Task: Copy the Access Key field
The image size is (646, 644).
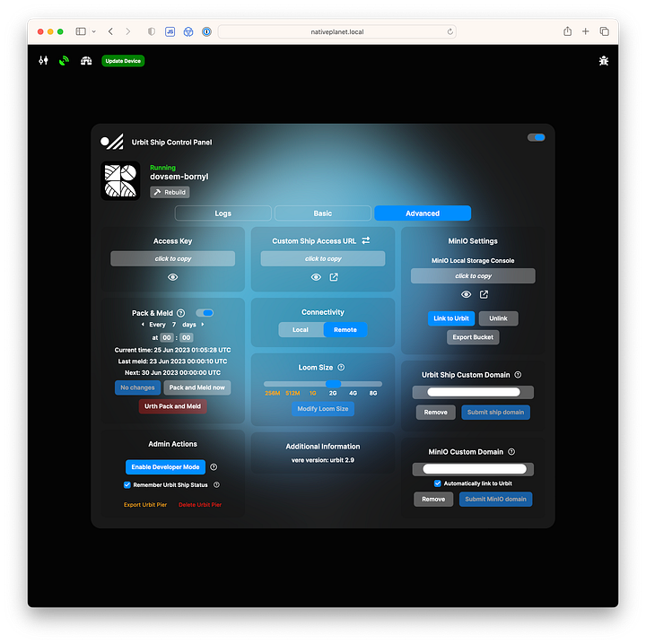Action: tap(172, 258)
